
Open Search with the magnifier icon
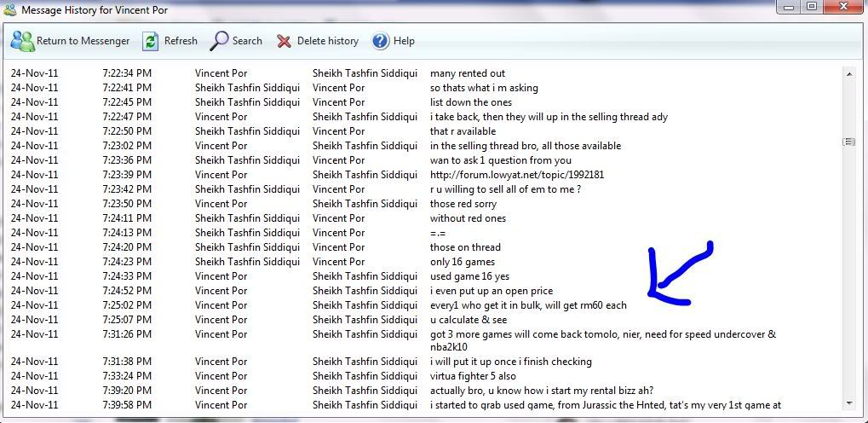point(220,41)
